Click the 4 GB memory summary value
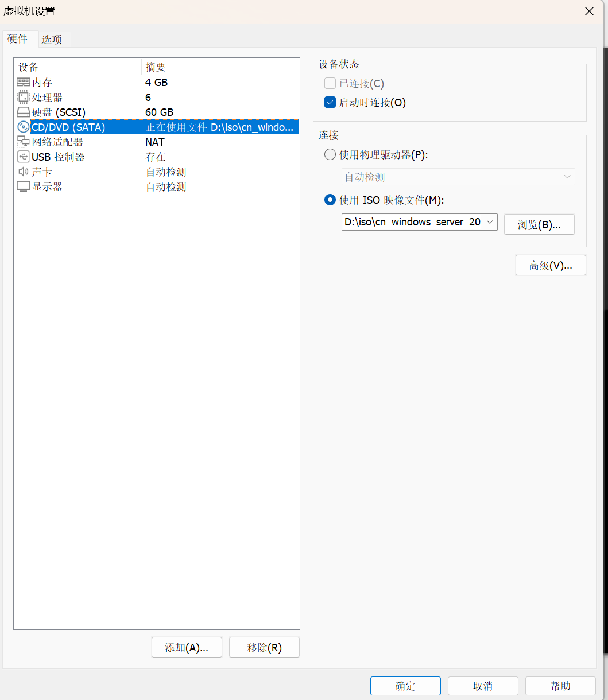Screen dimensions: 608x700 click(157, 83)
